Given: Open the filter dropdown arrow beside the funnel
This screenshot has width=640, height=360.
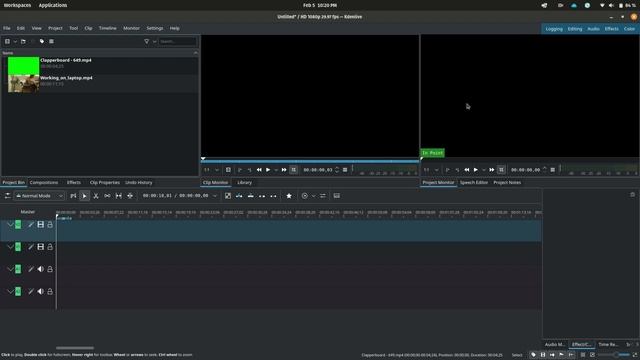Looking at the screenshot, I should 154,41.
